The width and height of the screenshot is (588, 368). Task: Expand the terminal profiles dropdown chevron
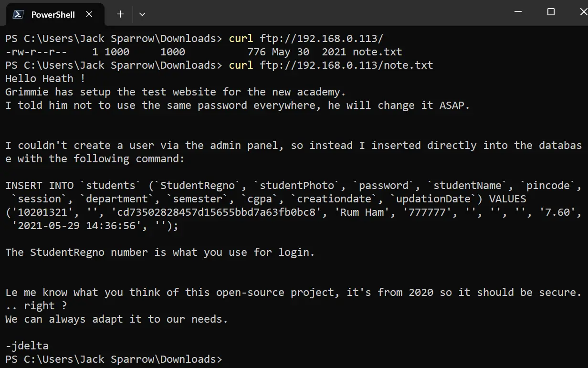click(142, 14)
